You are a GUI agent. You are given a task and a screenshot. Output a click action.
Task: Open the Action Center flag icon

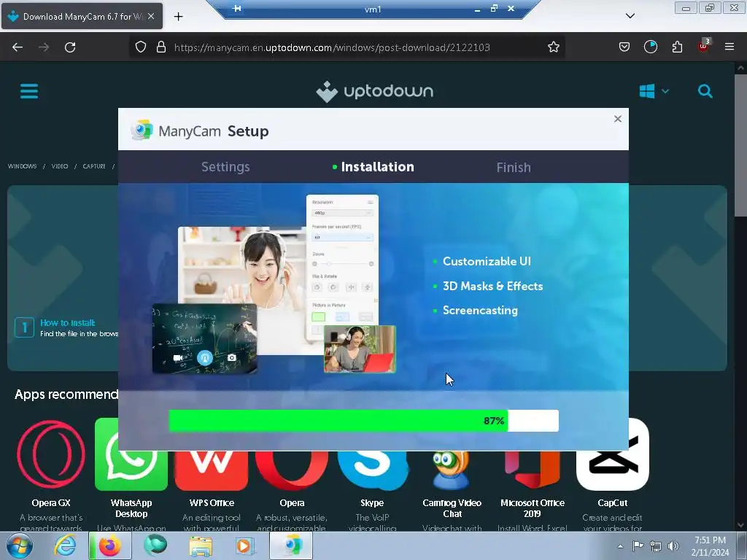tap(638, 545)
